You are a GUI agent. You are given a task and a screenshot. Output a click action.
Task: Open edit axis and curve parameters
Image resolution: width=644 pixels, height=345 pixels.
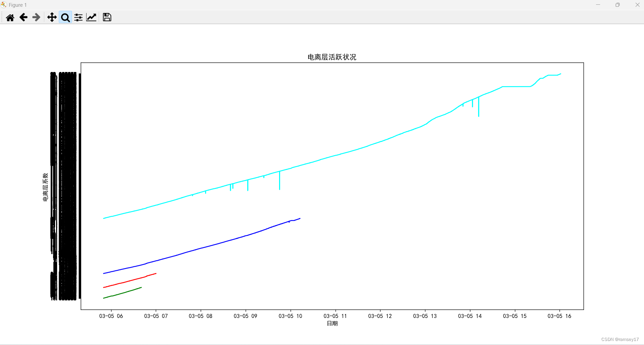click(91, 17)
